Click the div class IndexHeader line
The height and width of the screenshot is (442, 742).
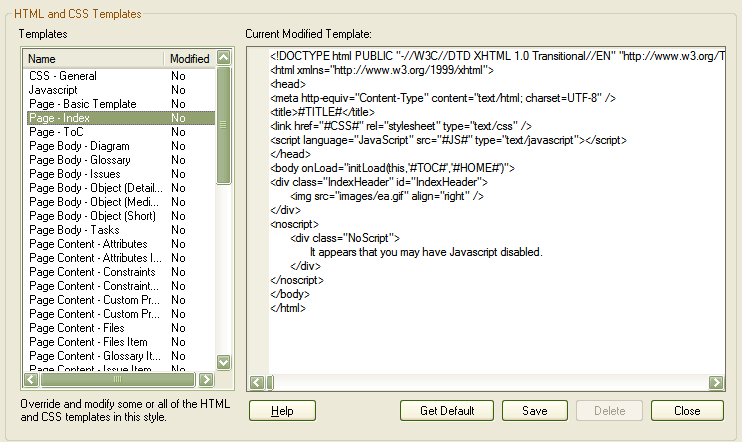click(379, 182)
